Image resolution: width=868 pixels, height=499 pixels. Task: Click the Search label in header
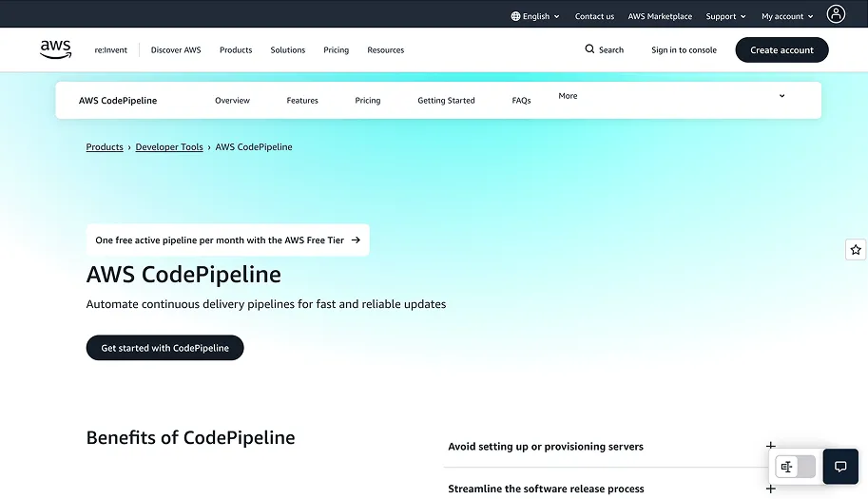coord(611,49)
